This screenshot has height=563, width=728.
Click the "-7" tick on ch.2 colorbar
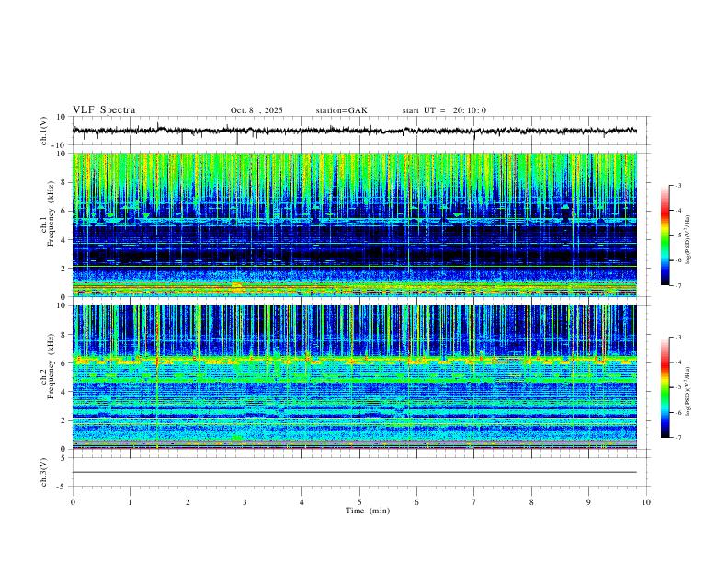[x=677, y=437]
